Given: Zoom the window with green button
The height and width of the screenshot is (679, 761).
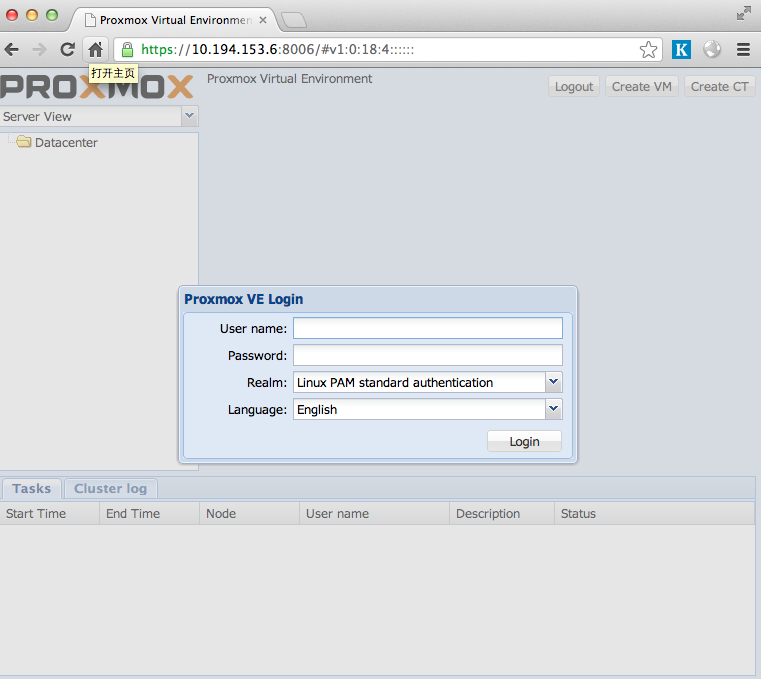Looking at the screenshot, I should tap(52, 15).
